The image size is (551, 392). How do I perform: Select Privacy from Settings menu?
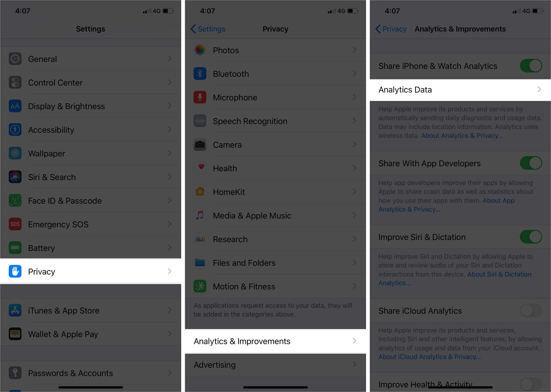pos(91,271)
